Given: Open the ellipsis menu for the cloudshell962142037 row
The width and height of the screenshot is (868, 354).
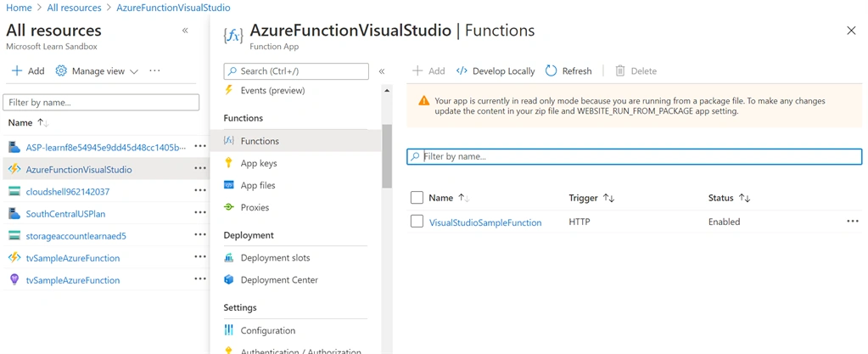Looking at the screenshot, I should (200, 190).
